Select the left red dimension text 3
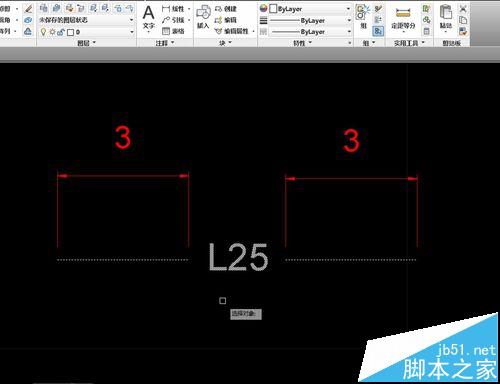This screenshot has height=384, width=500. pos(123,137)
